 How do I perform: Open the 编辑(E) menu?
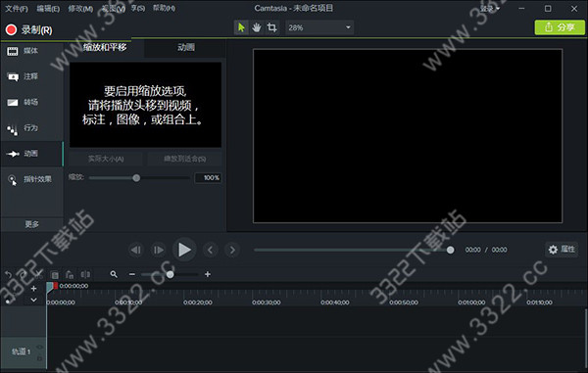click(x=48, y=8)
